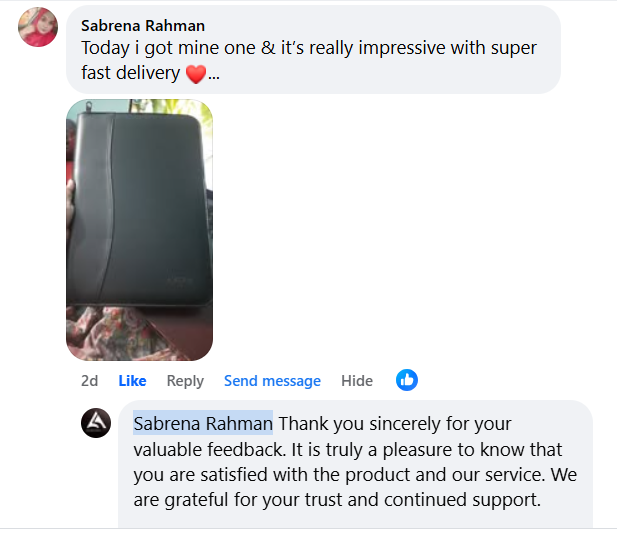Click the blue thumbs-up reaction icon
Image resolution: width=617 pixels, height=535 pixels.
pyautogui.click(x=407, y=380)
